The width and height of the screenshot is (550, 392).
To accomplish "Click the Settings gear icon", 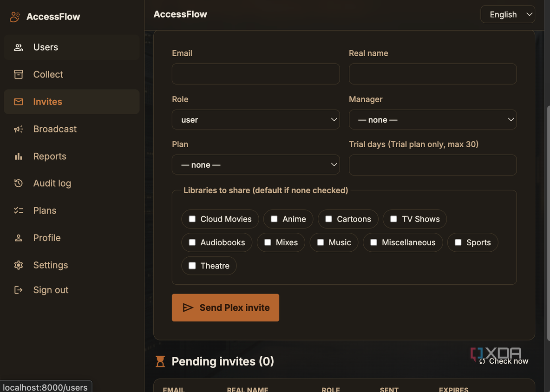I will pos(18,265).
